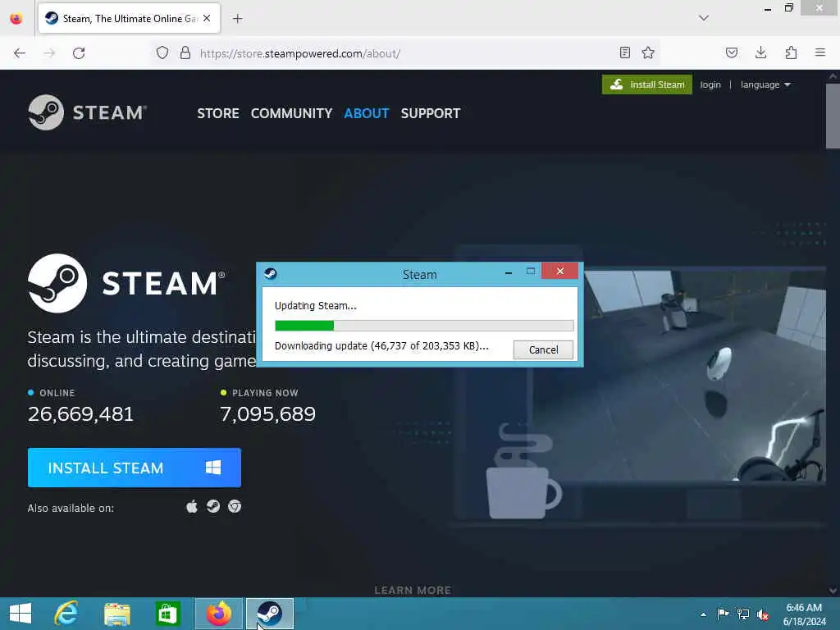Launch Internet Explorer from the taskbar

(x=66, y=614)
